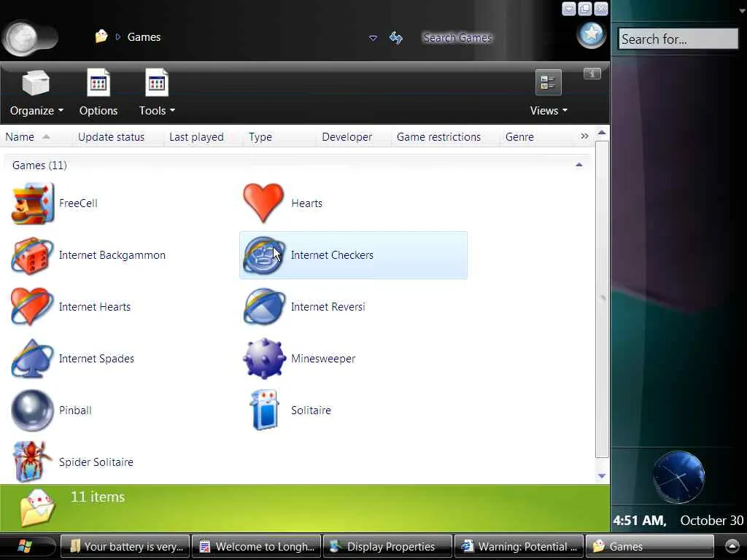747x560 pixels.
Task: Select the Internet Hearts icon
Action: coord(32,307)
